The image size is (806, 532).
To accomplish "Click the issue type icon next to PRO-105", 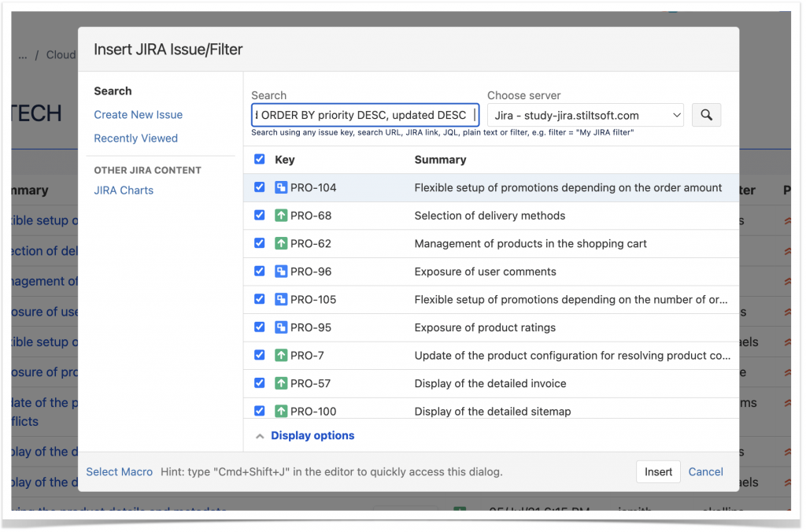I will pyautogui.click(x=282, y=299).
